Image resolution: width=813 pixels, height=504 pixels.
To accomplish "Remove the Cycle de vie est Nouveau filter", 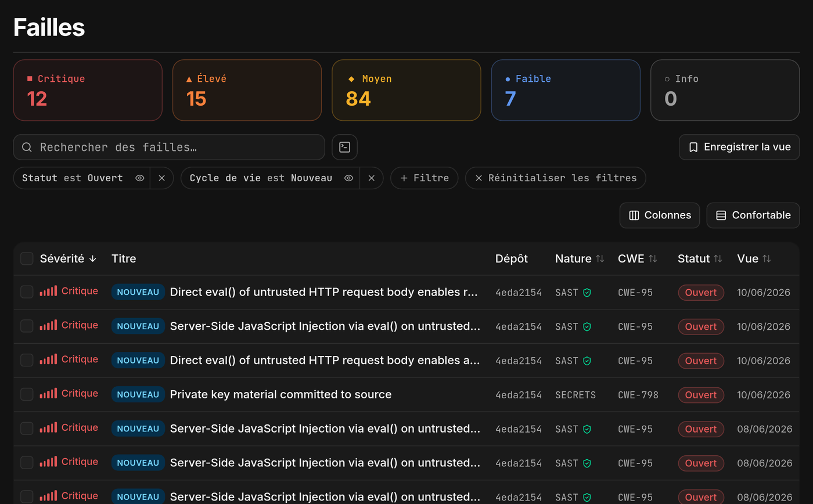I will click(x=372, y=178).
